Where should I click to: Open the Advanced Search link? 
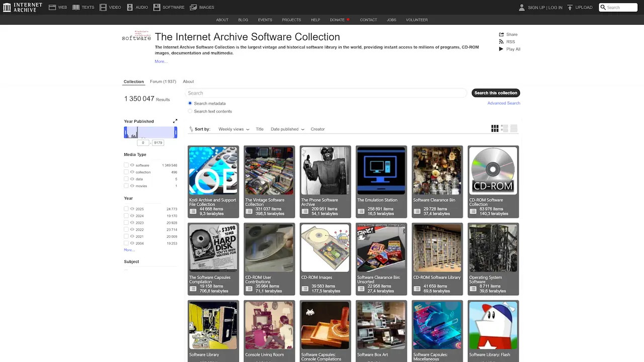[x=504, y=103]
